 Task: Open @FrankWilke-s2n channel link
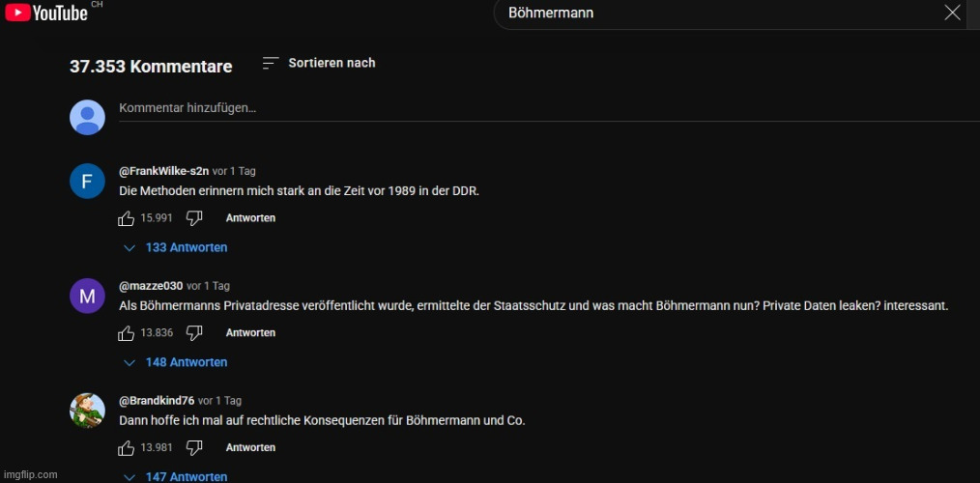point(163,171)
